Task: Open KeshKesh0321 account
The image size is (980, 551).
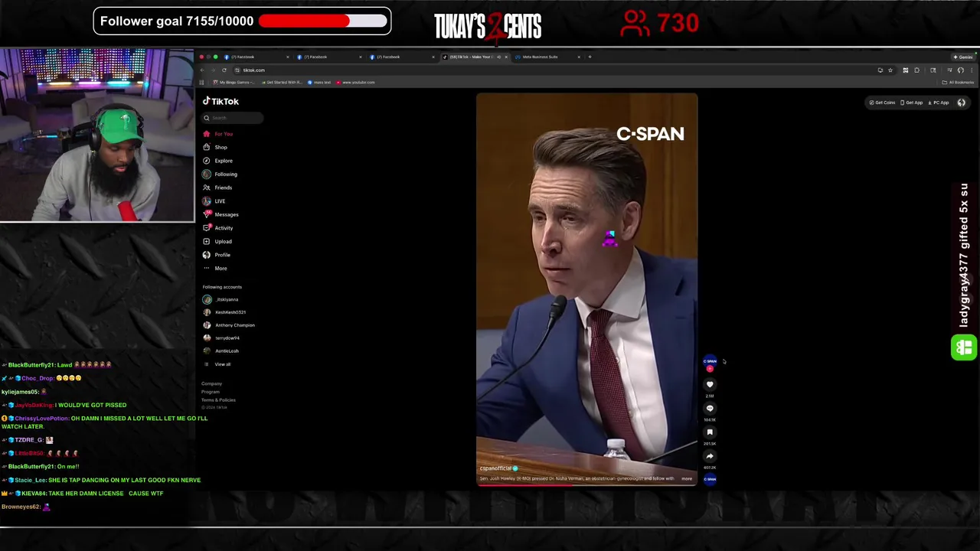Action: coord(224,312)
